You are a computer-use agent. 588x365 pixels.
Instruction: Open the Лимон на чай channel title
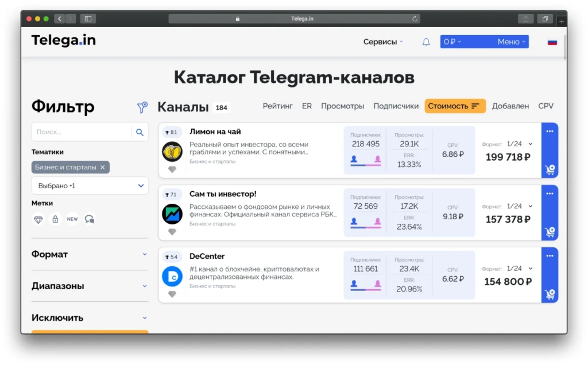pos(215,131)
